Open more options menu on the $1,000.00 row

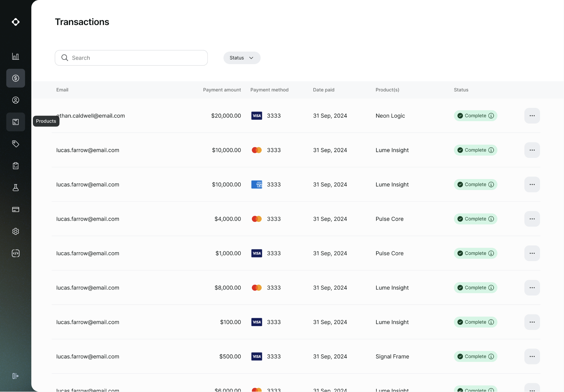(x=532, y=253)
